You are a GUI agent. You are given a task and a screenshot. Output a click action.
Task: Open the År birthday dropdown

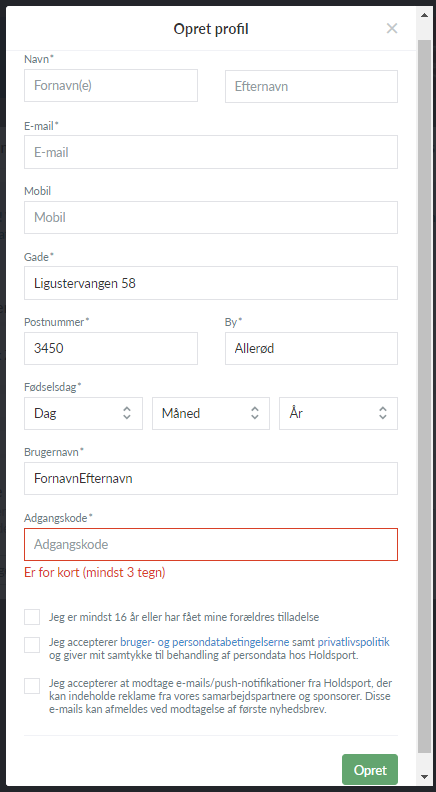click(338, 413)
